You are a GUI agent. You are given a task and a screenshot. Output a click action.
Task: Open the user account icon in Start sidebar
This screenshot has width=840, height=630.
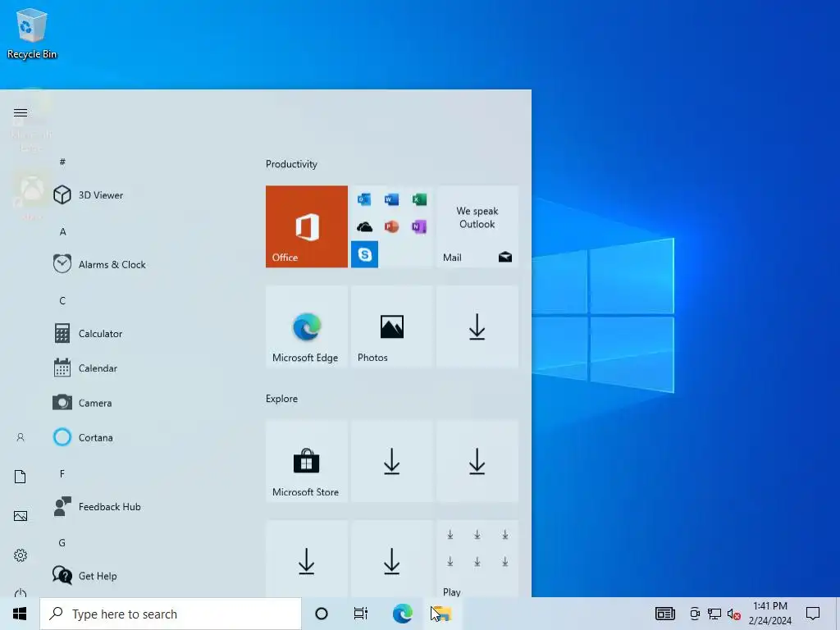coord(21,437)
